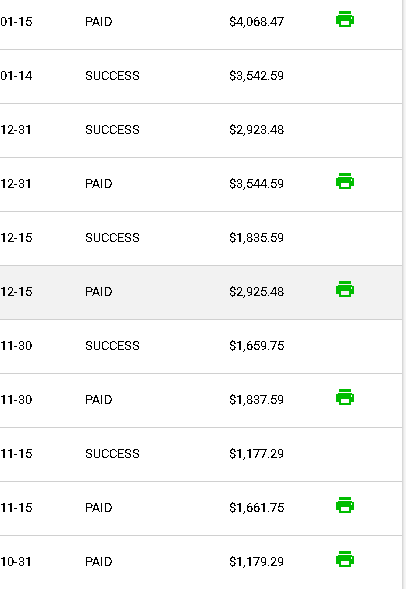Screen dimensions: 406x595
Task: Print the $2,925.48 paid statement
Action: pyautogui.click(x=345, y=289)
